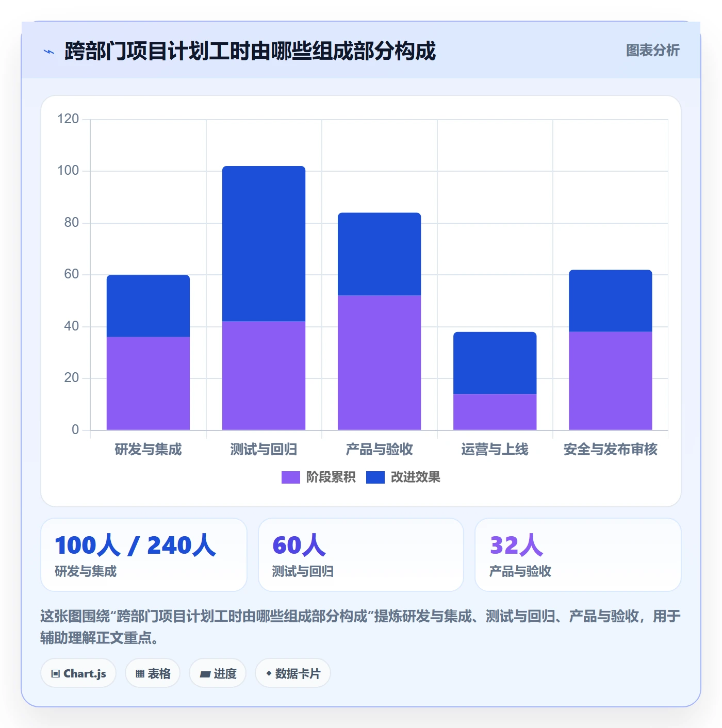Click the 阶段累积 legend label
Image resolution: width=722 pixels, height=728 pixels.
(x=331, y=477)
